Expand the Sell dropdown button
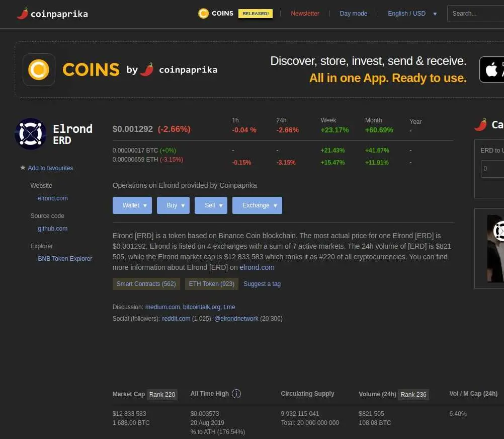The width and height of the screenshot is (504, 439). (211, 205)
